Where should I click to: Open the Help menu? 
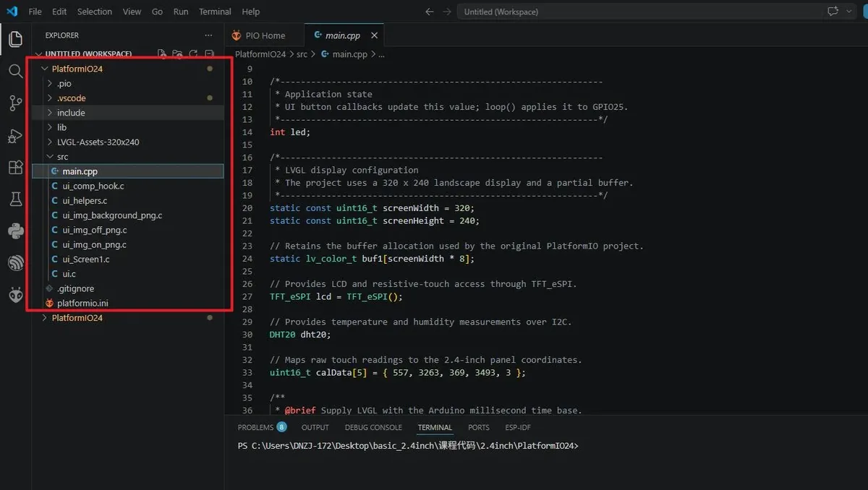(251, 12)
